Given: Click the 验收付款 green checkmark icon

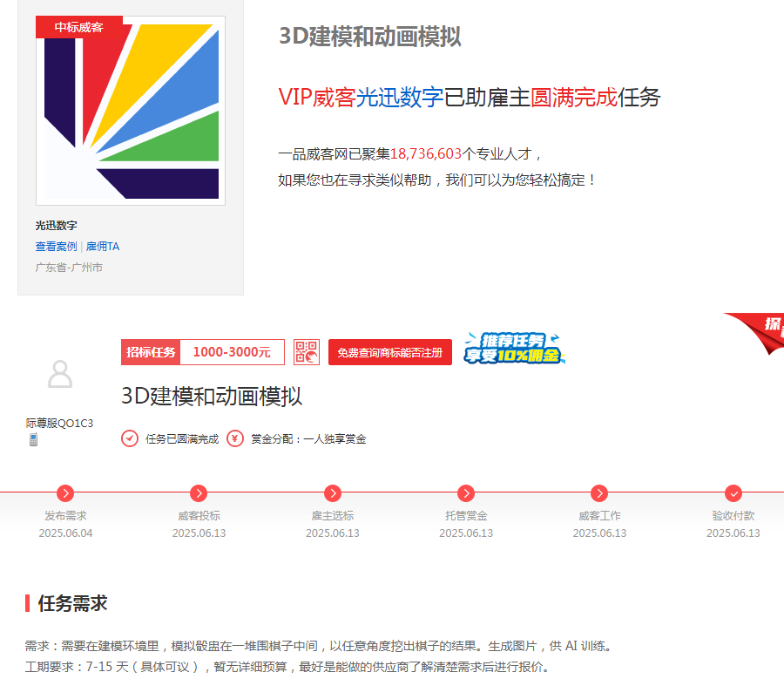Looking at the screenshot, I should (x=733, y=492).
